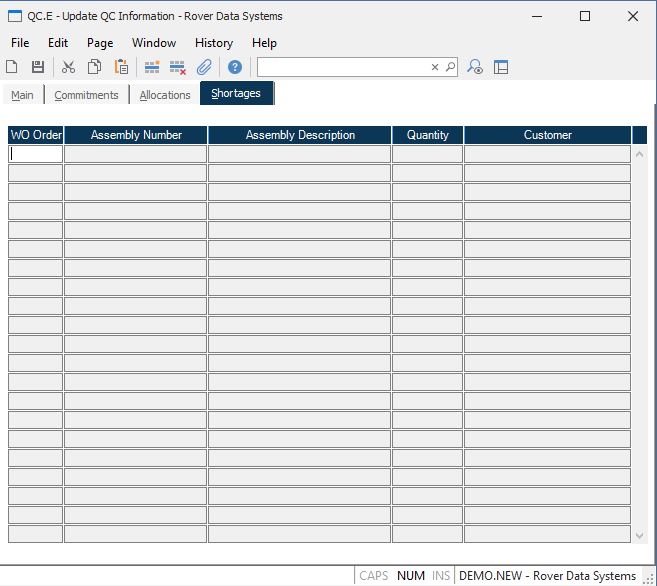This screenshot has width=657, height=586.
Task: Open help with the blue question mark icon
Action: 235,67
